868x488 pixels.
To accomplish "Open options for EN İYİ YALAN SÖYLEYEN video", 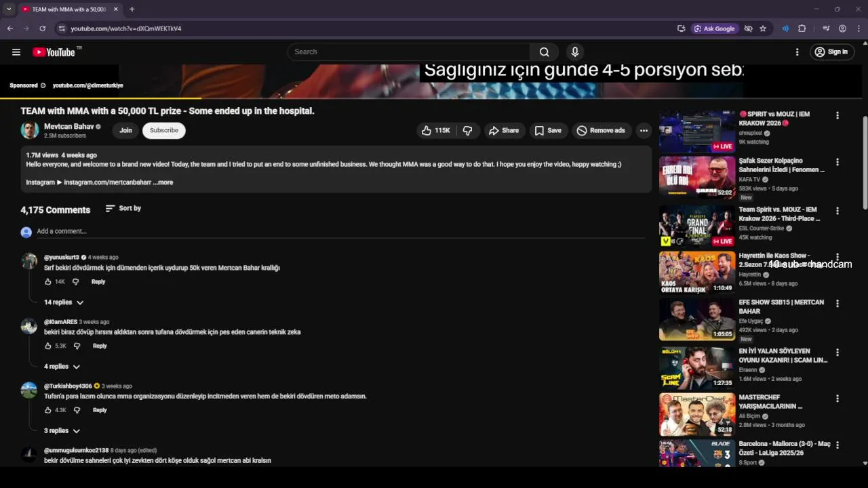I will tap(837, 352).
